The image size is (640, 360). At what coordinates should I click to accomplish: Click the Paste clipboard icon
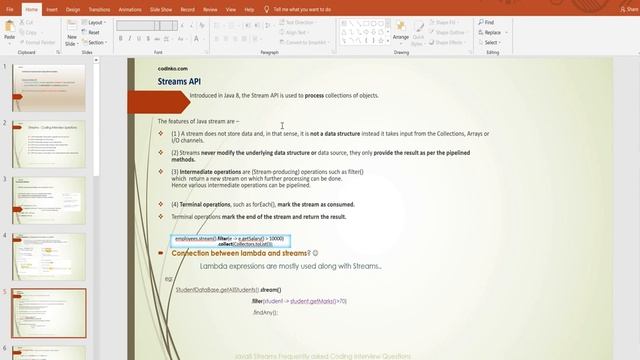(9, 27)
